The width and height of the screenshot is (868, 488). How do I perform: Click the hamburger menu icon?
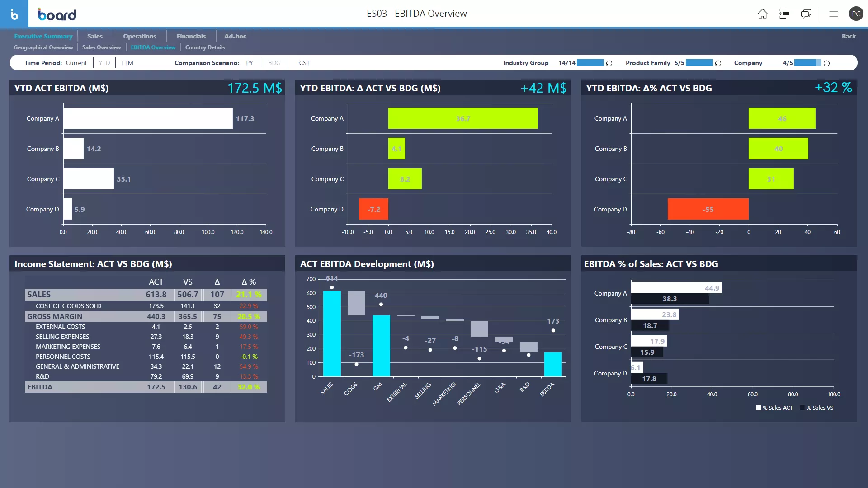(834, 14)
